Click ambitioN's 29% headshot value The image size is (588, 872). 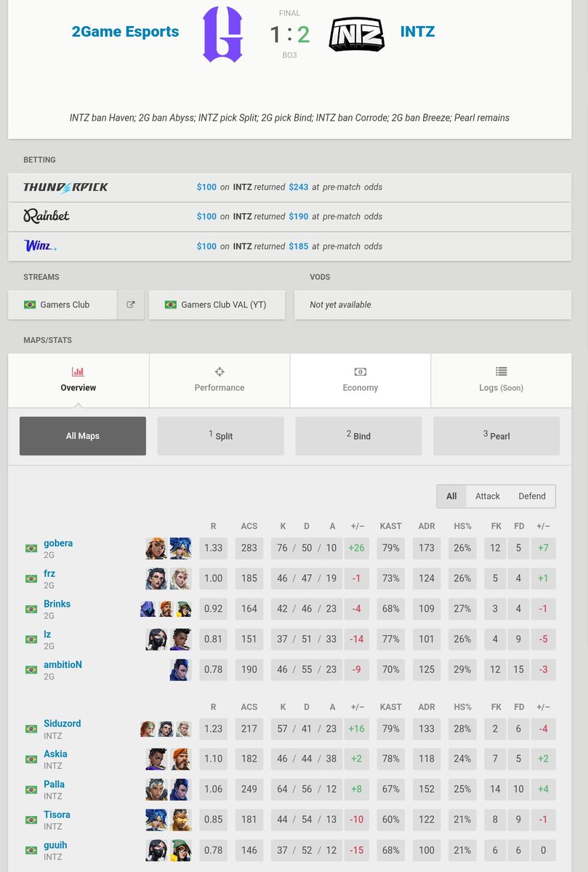click(x=462, y=670)
